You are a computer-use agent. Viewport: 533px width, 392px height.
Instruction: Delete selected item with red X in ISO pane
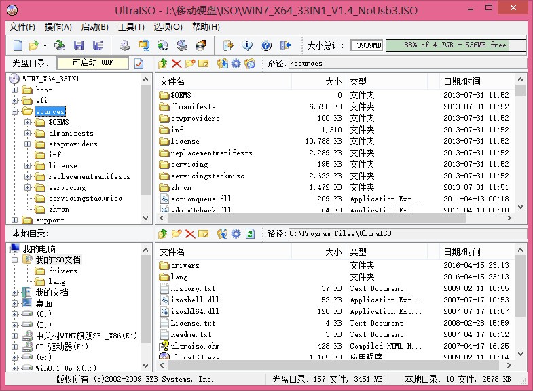pos(177,64)
